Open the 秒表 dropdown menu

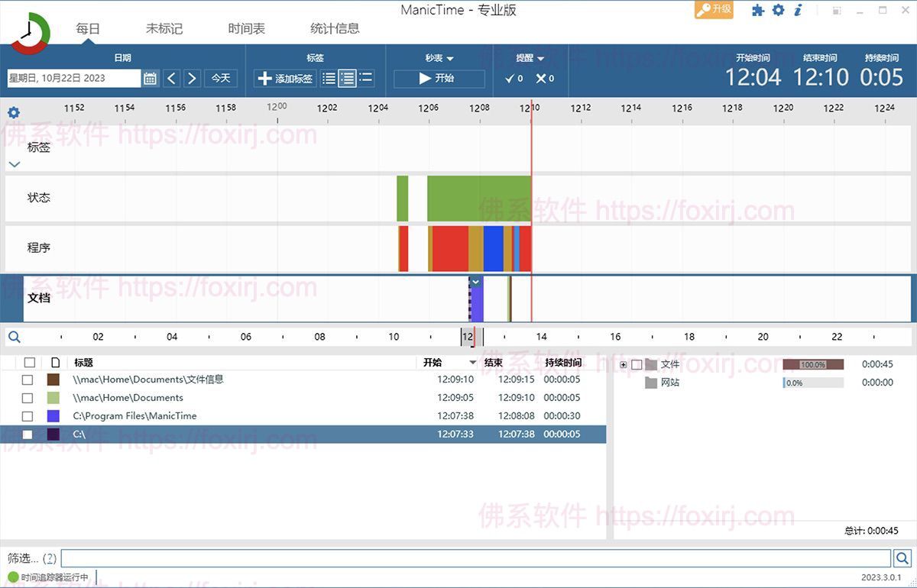(x=439, y=58)
